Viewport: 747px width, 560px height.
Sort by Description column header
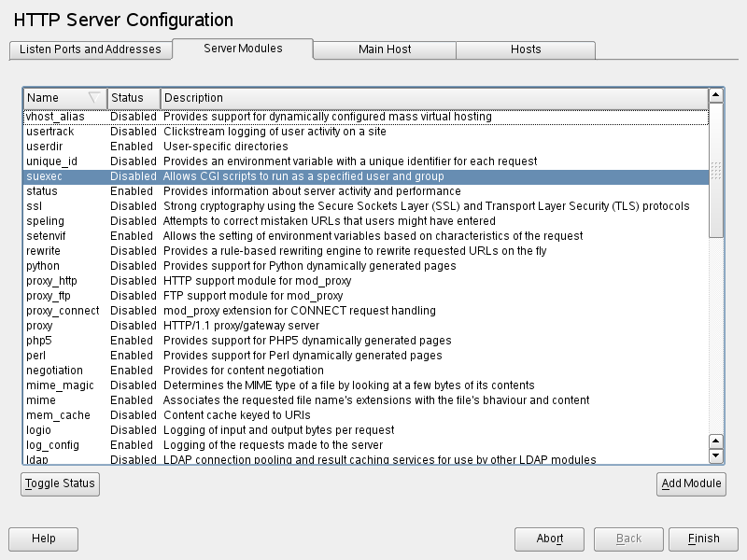434,98
